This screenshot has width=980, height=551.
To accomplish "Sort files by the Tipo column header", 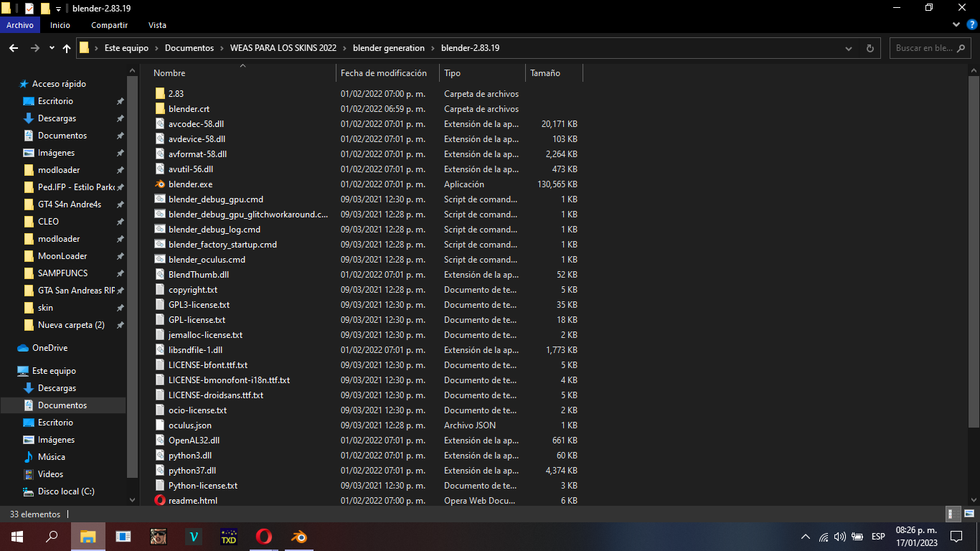I will pos(482,73).
